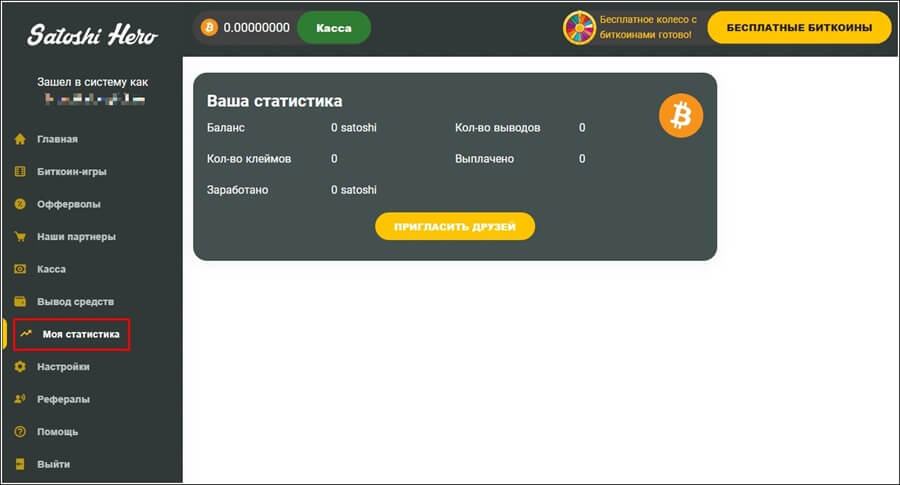
Task: Click the question mark icon for Помощь
Action: pyautogui.click(x=20, y=432)
